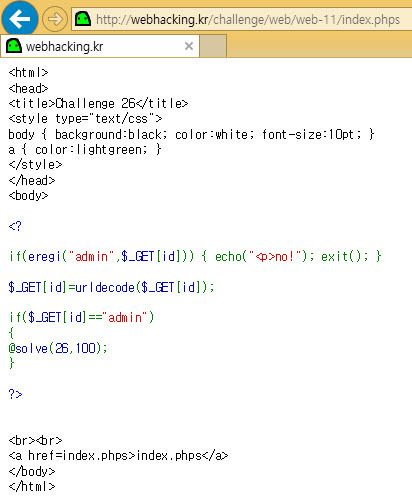Click the green favicon on the tab

click(14, 46)
